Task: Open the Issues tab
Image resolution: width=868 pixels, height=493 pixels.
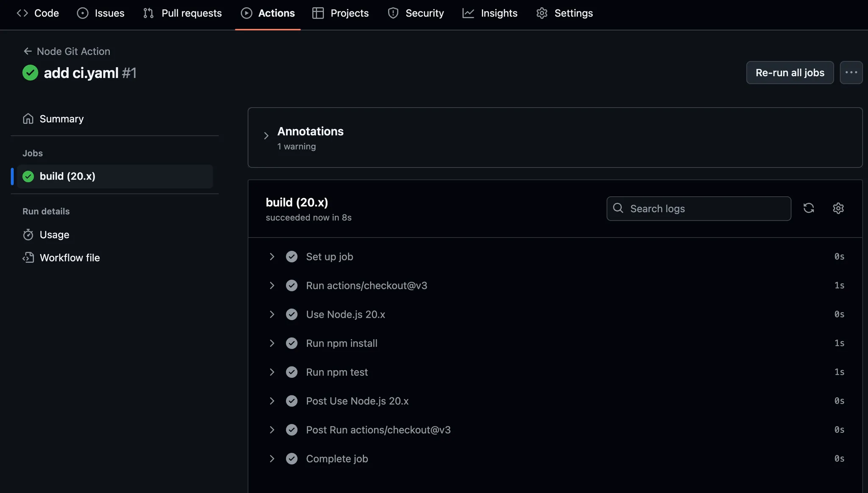Action: (x=100, y=13)
